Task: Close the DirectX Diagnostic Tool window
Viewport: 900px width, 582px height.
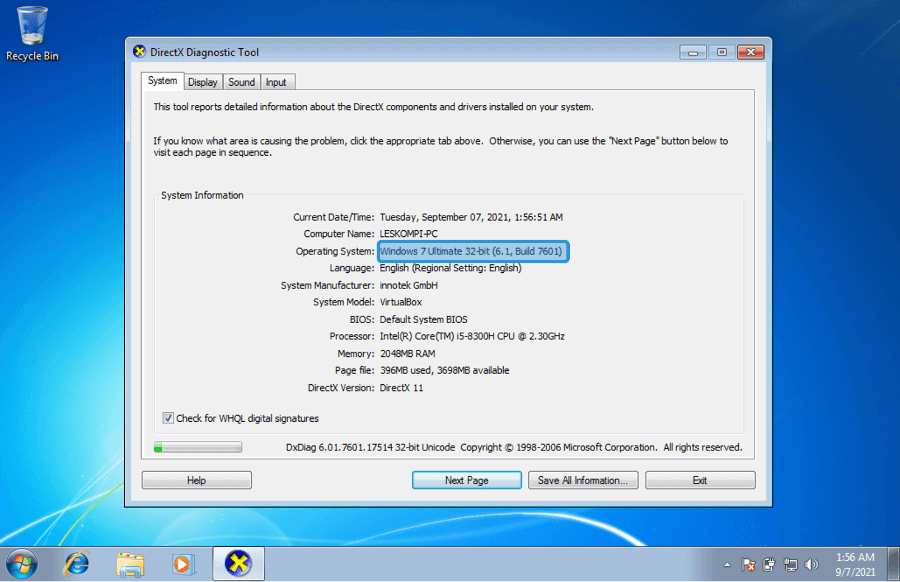Action: (750, 52)
